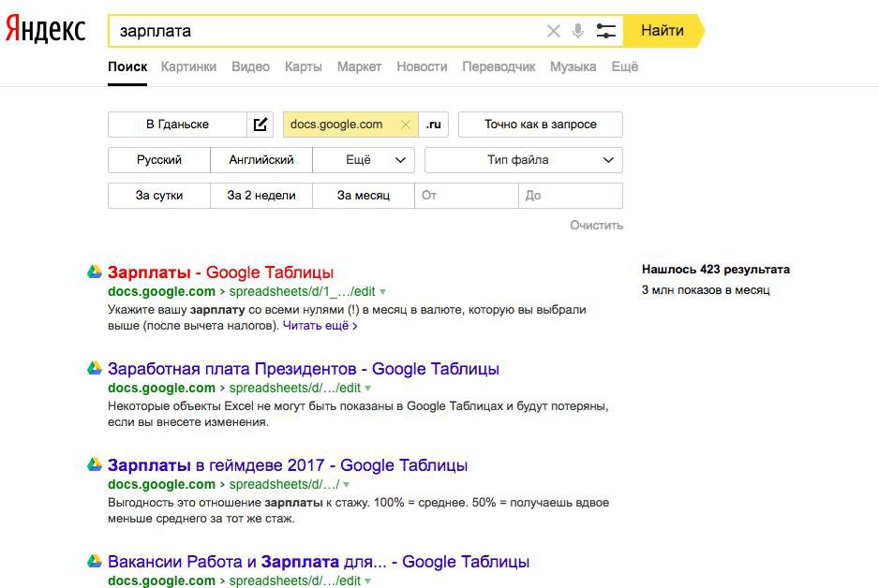Screen dimensions: 879x588
Task: Filter results За месяц
Action: coord(364,196)
